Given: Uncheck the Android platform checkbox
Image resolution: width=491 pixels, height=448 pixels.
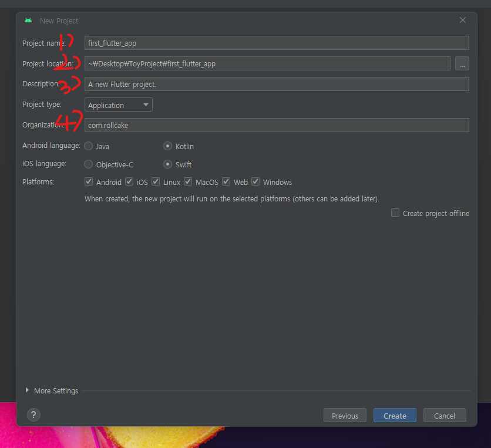Looking at the screenshot, I should pyautogui.click(x=89, y=181).
